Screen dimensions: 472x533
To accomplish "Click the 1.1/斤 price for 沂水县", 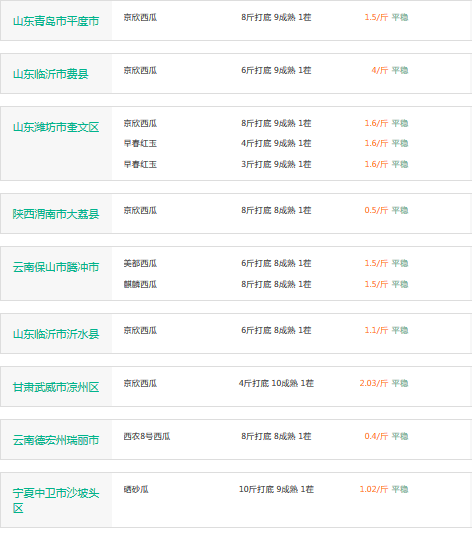I will tap(376, 330).
